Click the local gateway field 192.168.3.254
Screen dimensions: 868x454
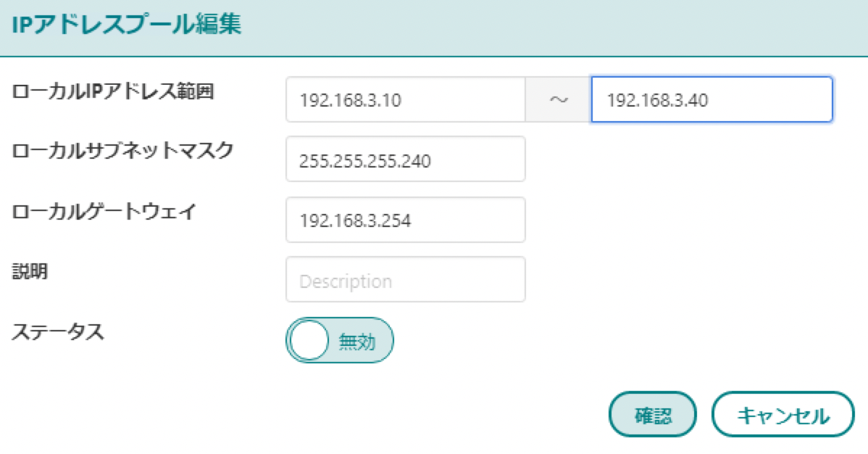[x=405, y=220]
